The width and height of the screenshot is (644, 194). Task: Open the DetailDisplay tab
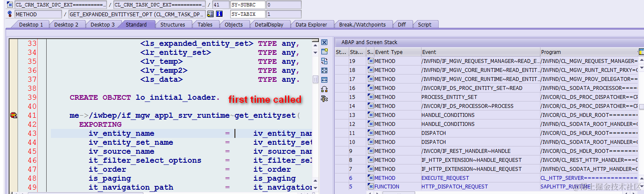coord(269,24)
